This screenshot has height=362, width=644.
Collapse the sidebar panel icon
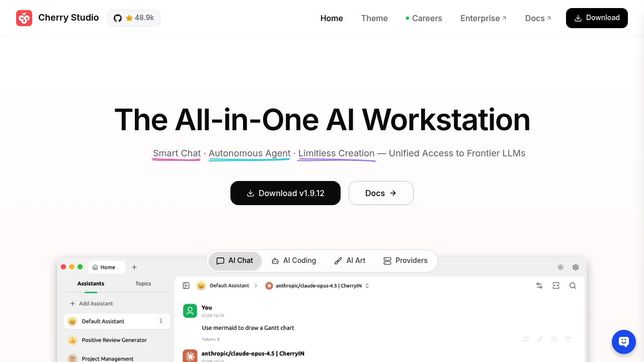click(186, 286)
